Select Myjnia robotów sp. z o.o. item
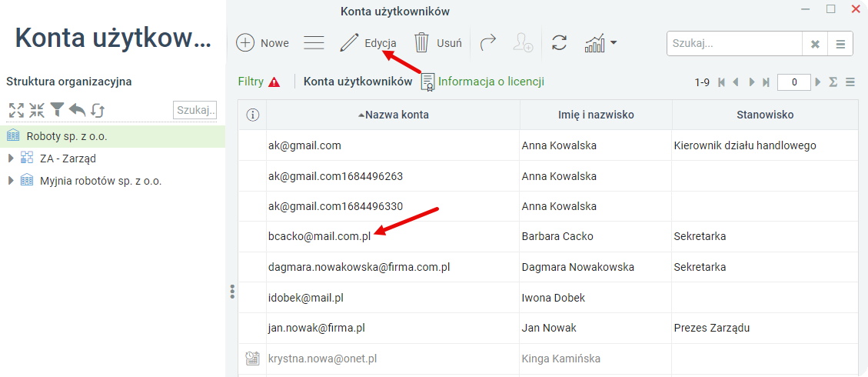The height and width of the screenshot is (377, 868). 101,181
